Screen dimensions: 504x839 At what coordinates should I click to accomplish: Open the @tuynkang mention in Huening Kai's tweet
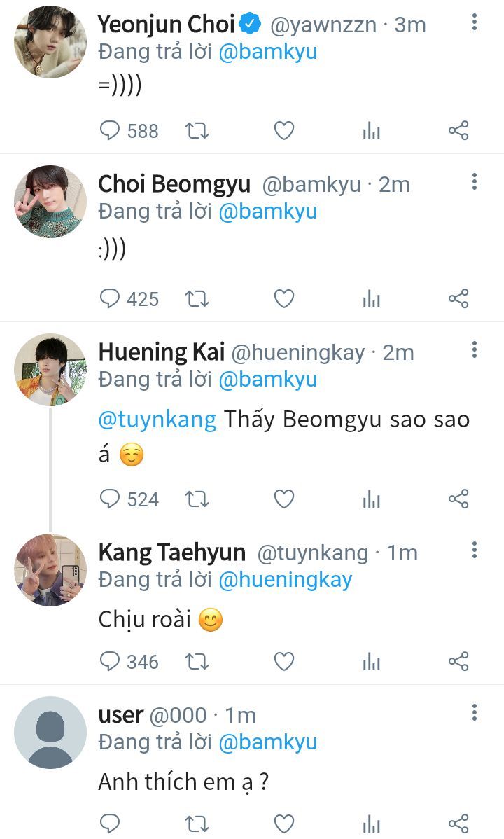tap(157, 419)
